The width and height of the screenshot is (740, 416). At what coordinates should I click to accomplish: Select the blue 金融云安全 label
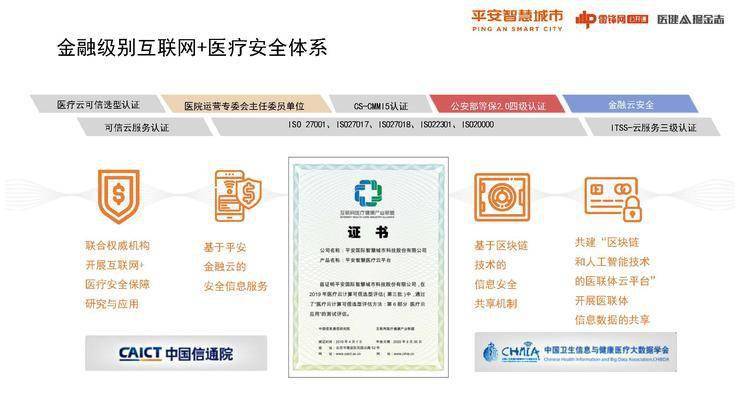click(x=631, y=104)
